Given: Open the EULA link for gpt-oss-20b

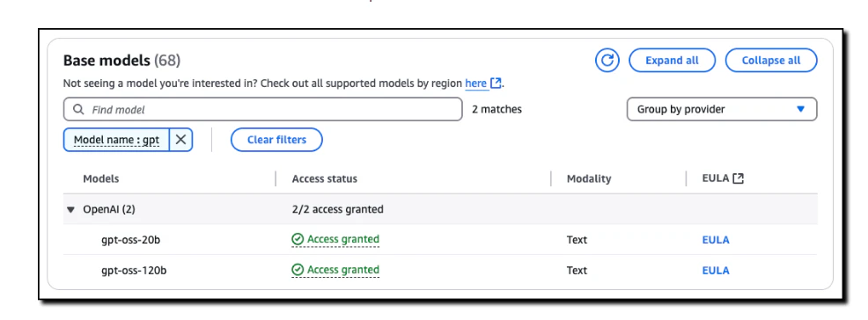Looking at the screenshot, I should click(716, 240).
